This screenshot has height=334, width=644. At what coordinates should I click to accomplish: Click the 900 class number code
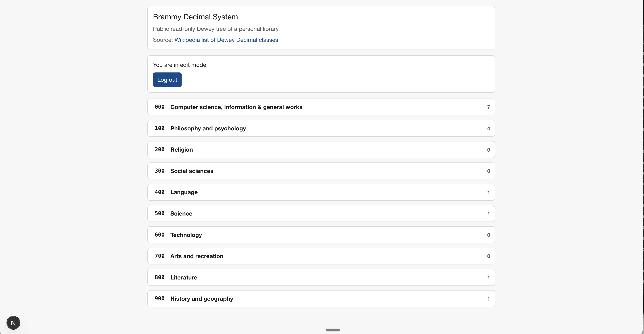point(160,299)
